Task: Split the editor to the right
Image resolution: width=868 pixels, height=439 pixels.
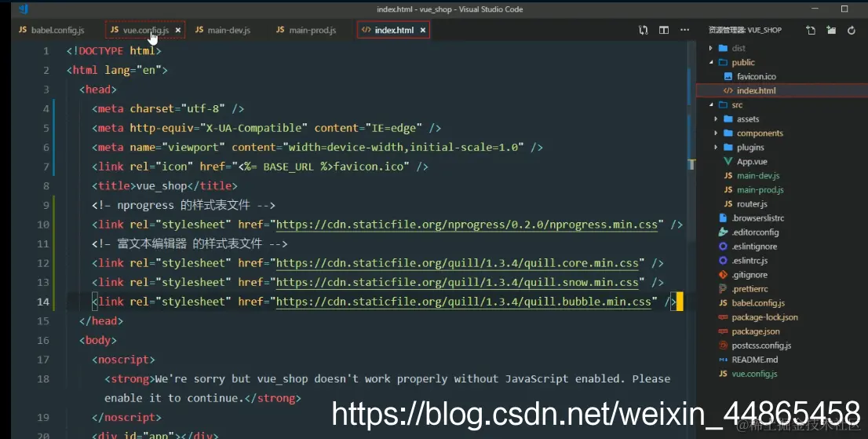Action: (x=664, y=30)
